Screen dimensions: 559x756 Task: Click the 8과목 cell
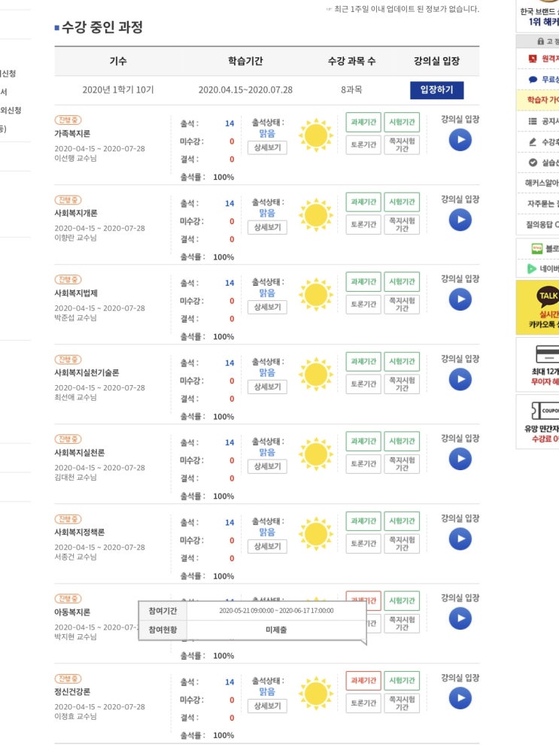[351, 90]
